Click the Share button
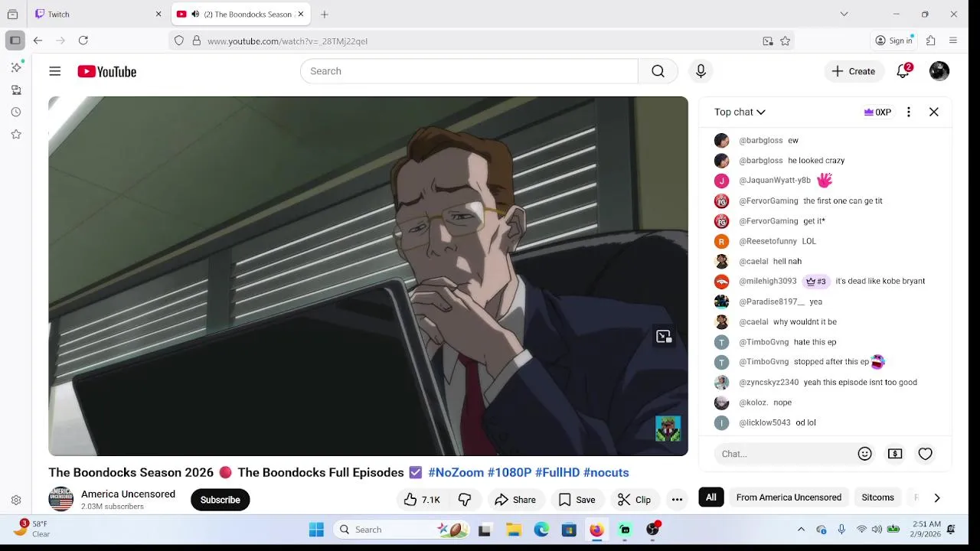 (x=515, y=500)
